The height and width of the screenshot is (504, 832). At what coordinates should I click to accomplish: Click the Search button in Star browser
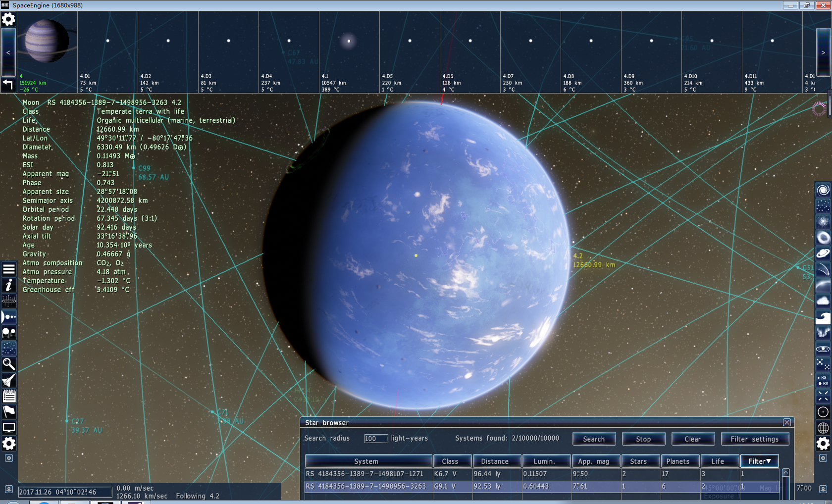tap(594, 439)
